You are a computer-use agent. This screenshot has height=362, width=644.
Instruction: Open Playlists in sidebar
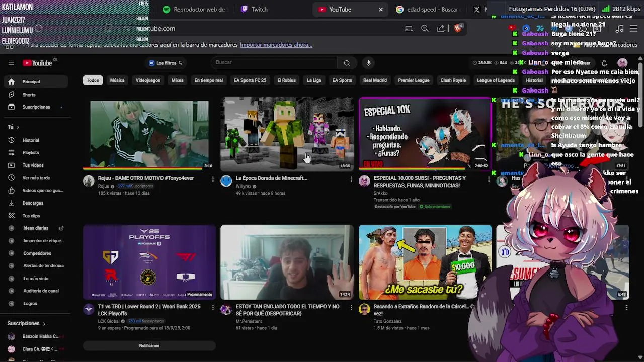tap(35, 153)
